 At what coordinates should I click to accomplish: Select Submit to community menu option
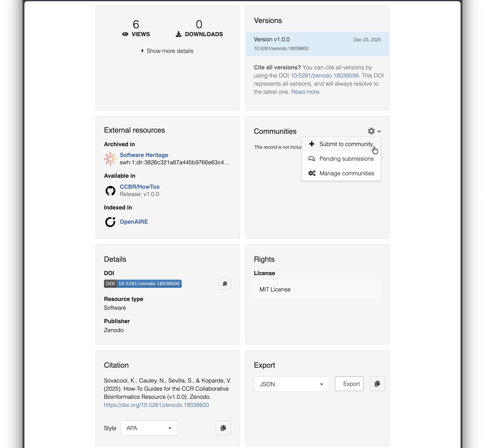(x=346, y=144)
